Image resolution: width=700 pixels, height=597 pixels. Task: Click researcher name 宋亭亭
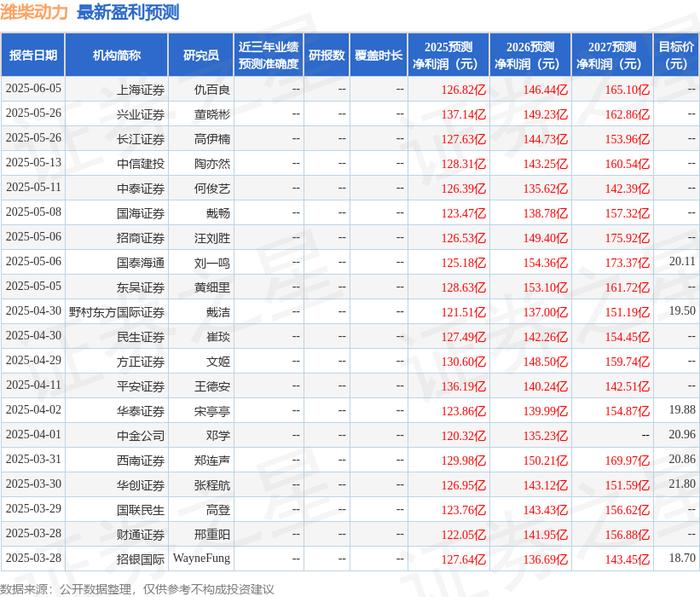(212, 411)
